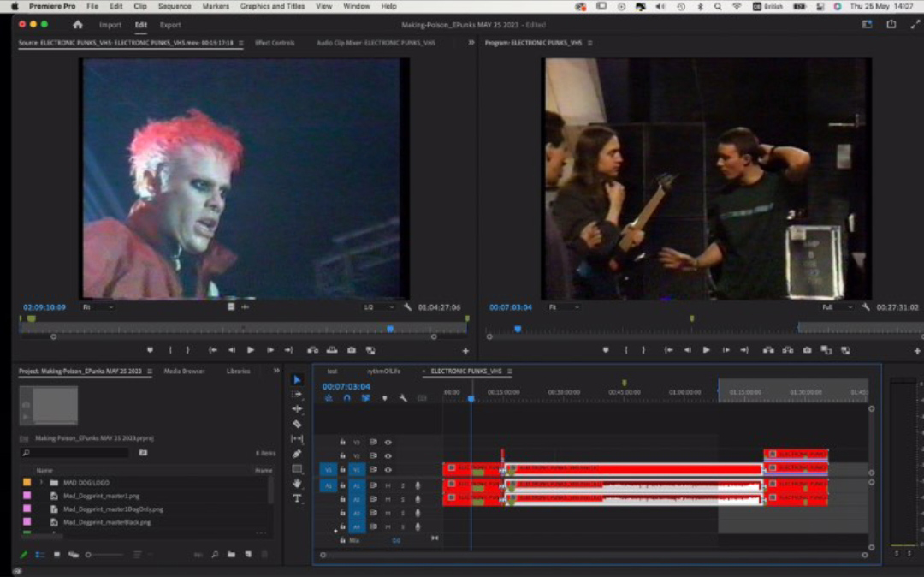Switch to Media Browser tab
The width and height of the screenshot is (924, 577).
click(x=184, y=371)
